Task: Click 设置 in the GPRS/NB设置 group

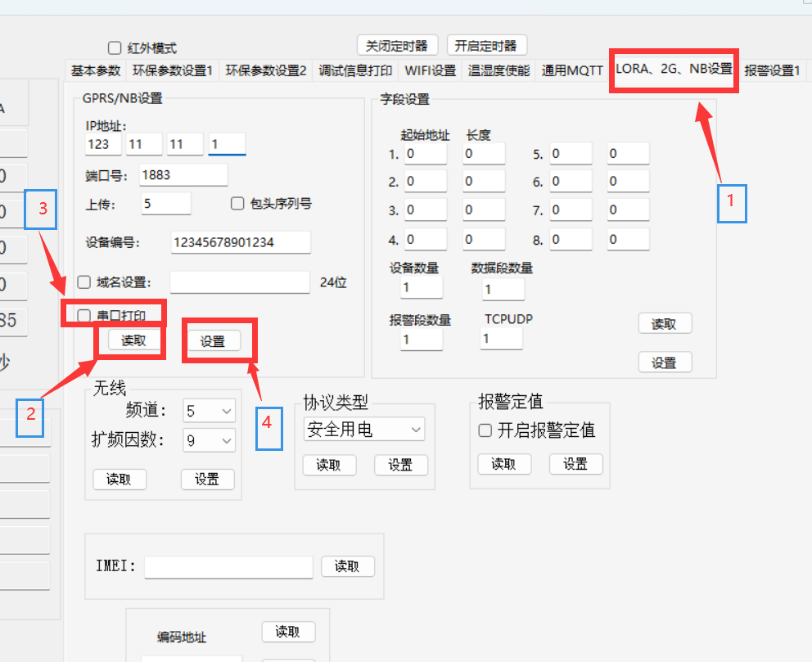Action: coord(213,341)
